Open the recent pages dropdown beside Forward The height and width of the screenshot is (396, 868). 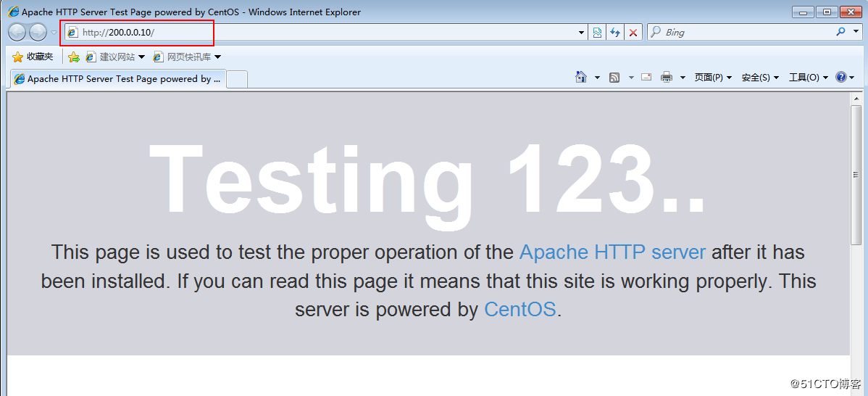click(54, 33)
